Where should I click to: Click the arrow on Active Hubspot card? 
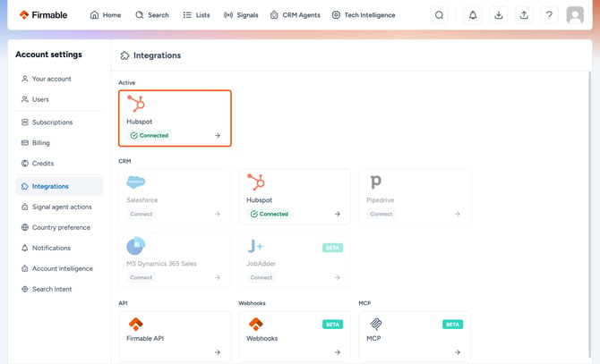[x=218, y=136]
